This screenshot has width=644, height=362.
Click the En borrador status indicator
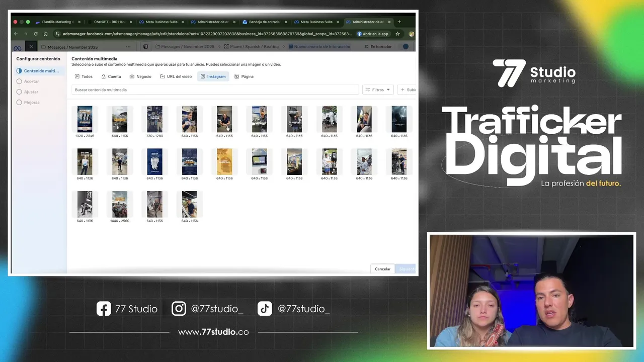pos(378,47)
